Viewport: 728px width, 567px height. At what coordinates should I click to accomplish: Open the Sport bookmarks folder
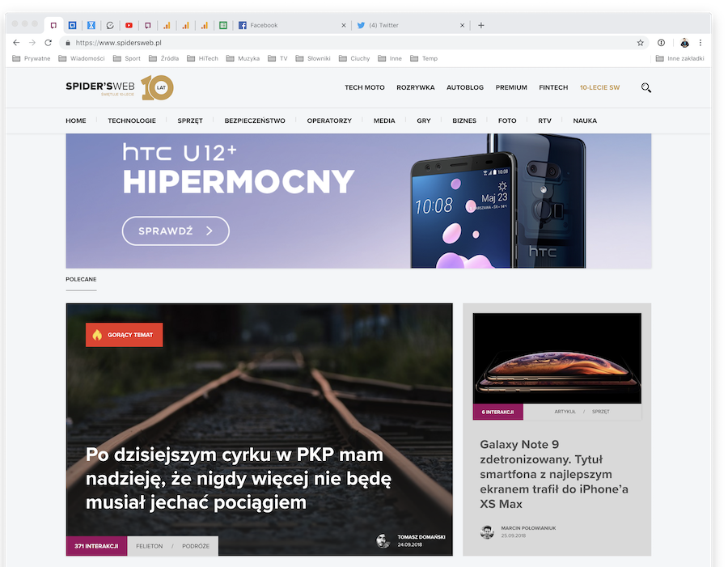(x=127, y=58)
